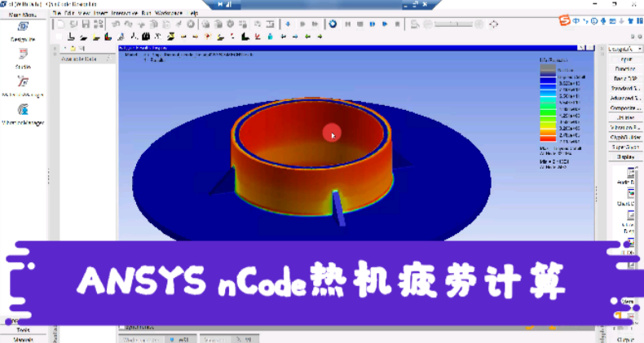The height and width of the screenshot is (343, 644).
Task: Expand the Function glyph category
Action: pos(625,69)
